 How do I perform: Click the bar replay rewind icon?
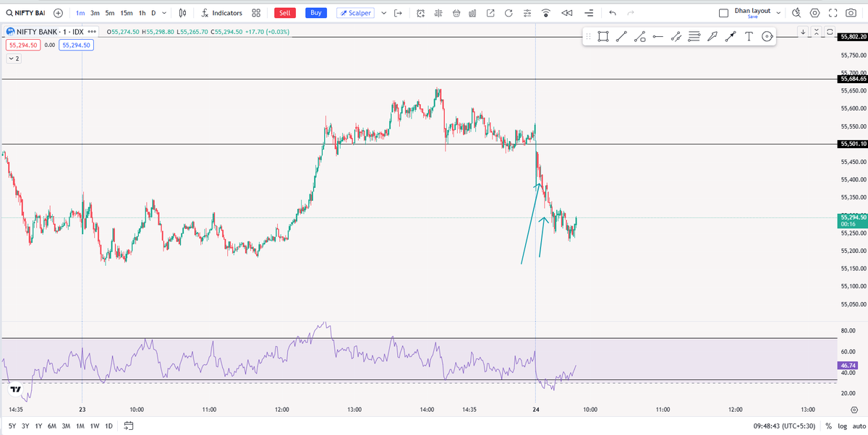[x=566, y=13]
